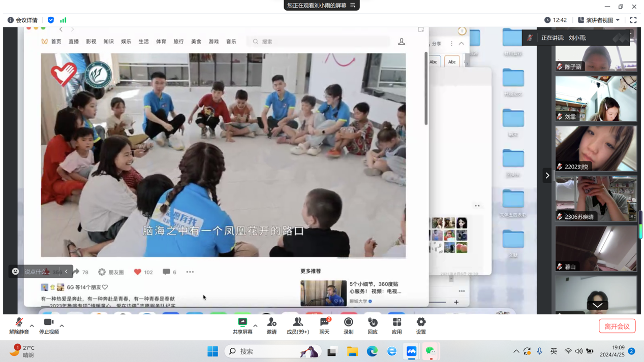
Task: Open meeting Settings gear icon
Action: pyautogui.click(x=421, y=322)
